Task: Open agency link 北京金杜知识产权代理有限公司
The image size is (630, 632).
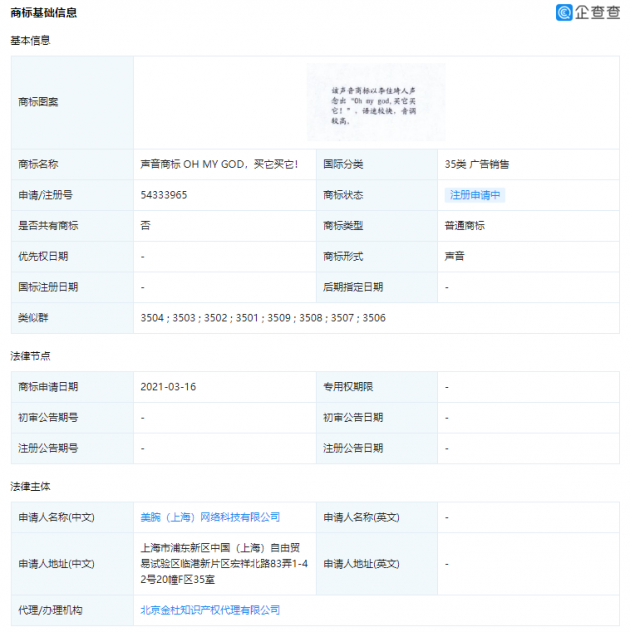Action: pos(210,610)
